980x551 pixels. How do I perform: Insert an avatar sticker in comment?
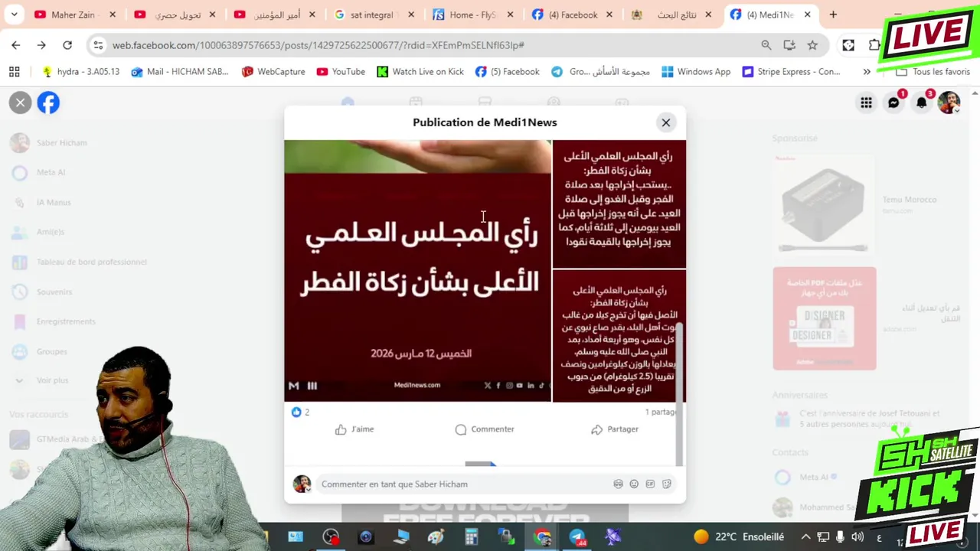[x=618, y=484]
